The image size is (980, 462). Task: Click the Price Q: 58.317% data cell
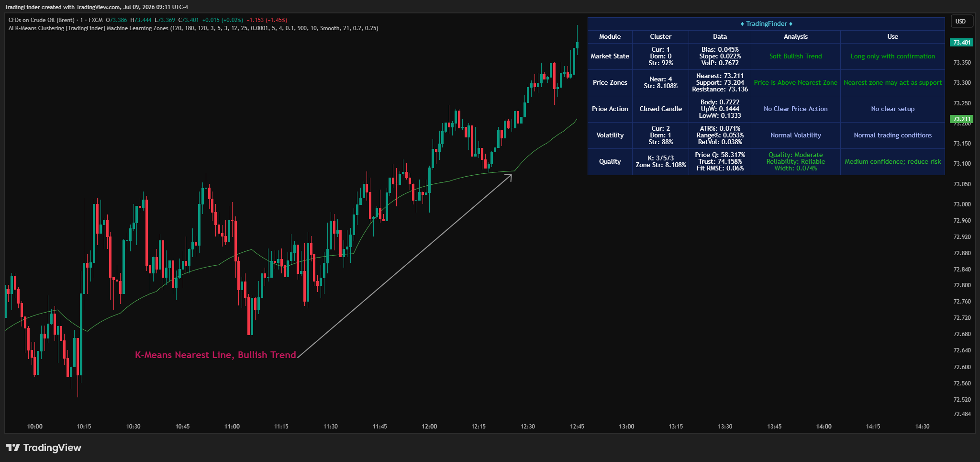click(x=720, y=161)
